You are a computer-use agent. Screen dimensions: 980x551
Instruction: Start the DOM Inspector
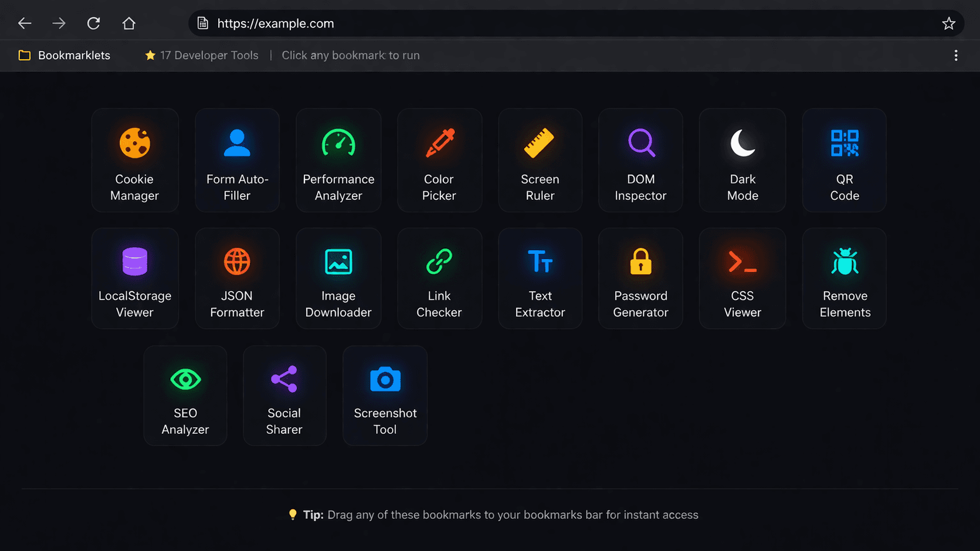point(640,160)
